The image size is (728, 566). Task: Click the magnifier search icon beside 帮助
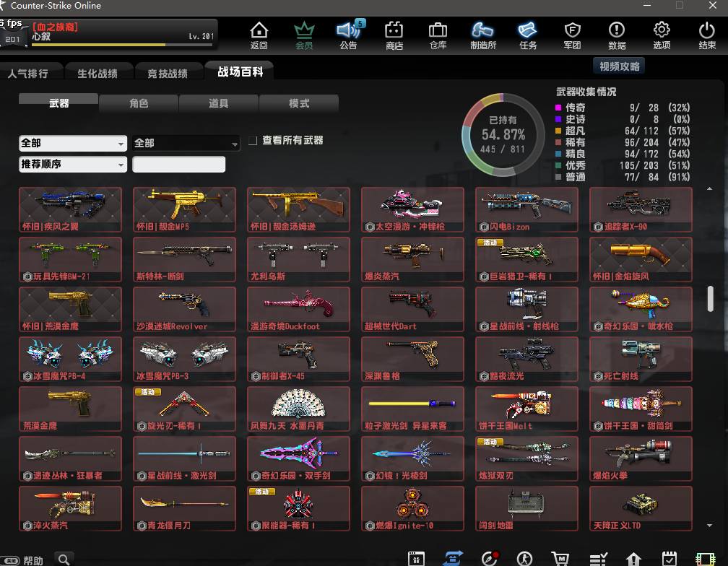click(x=64, y=560)
